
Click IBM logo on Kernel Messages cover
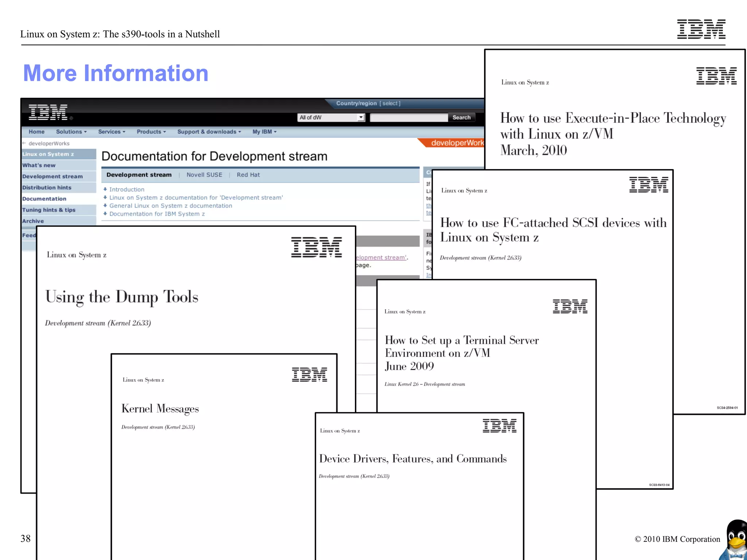[310, 374]
